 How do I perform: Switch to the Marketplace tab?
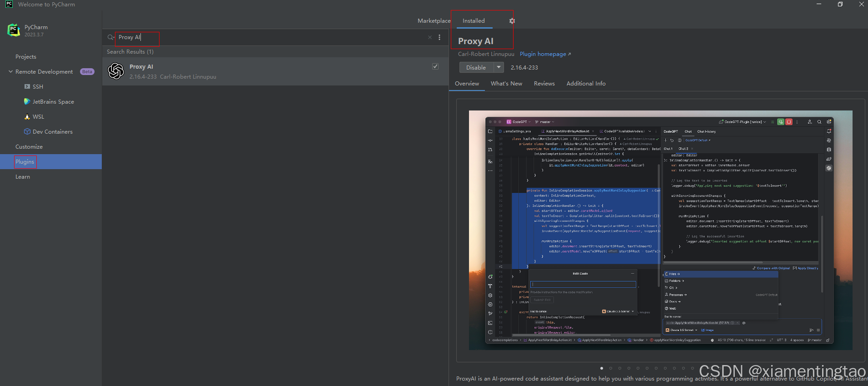pos(434,21)
